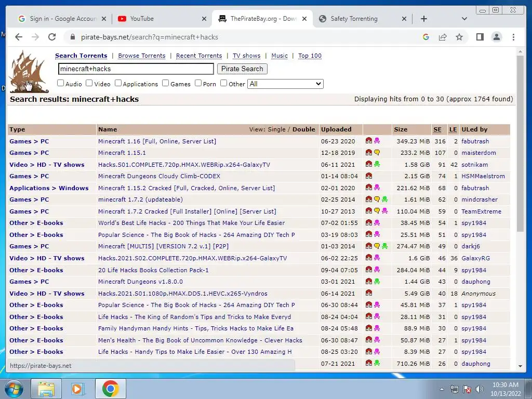This screenshot has width=532, height=399.
Task: Close the Safety Torrenting tab
Action: pyautogui.click(x=404, y=19)
